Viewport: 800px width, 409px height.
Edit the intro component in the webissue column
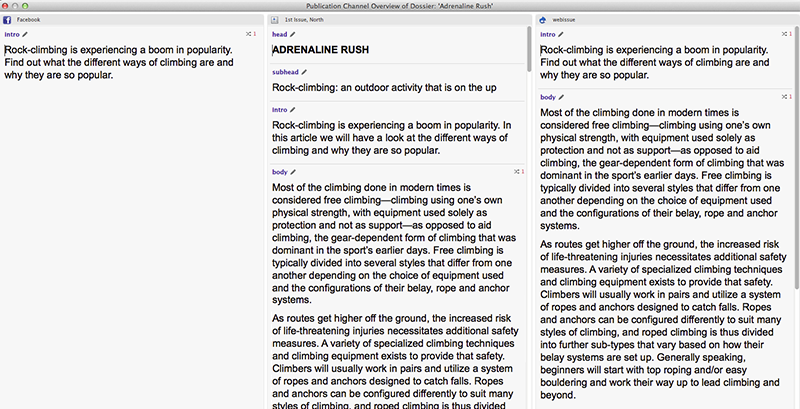pos(563,34)
